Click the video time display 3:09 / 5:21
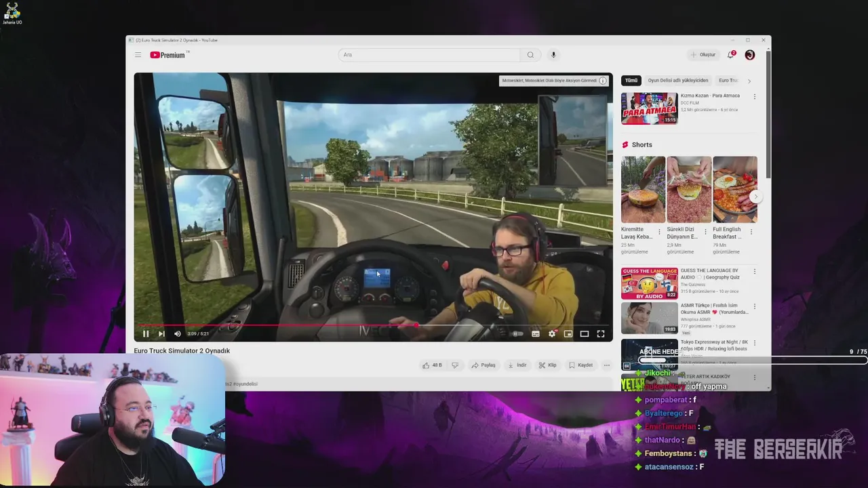This screenshot has height=488, width=868. 198,333
